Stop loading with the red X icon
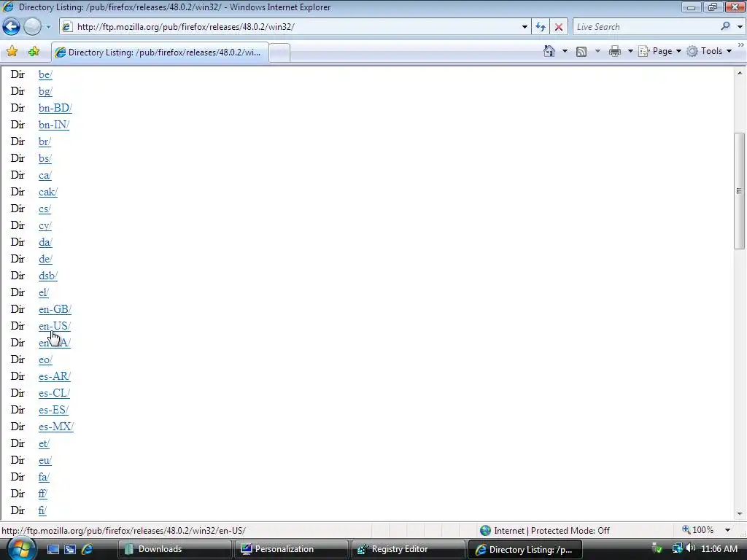 coord(559,27)
